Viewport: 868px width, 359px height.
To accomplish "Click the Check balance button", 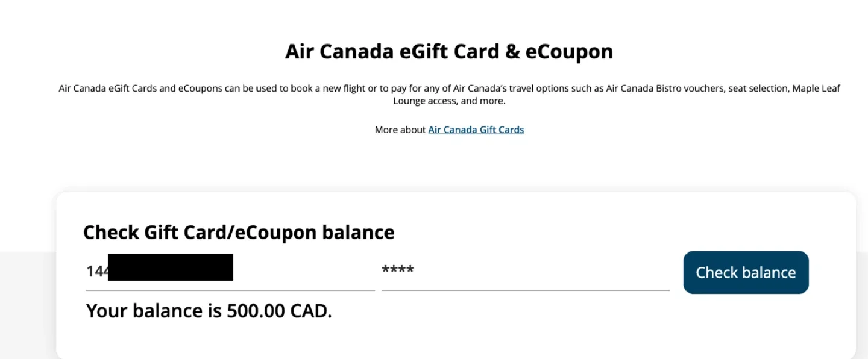I will [x=746, y=272].
